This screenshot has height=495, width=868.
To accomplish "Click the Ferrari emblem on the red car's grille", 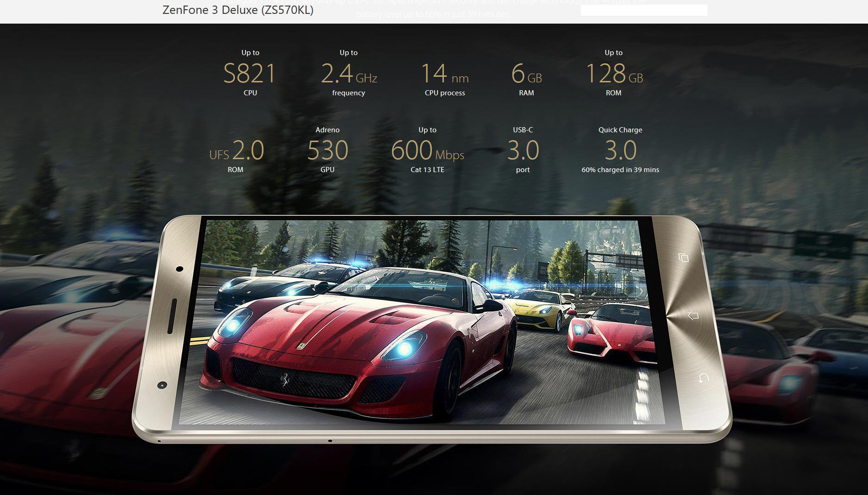I will point(285,380).
